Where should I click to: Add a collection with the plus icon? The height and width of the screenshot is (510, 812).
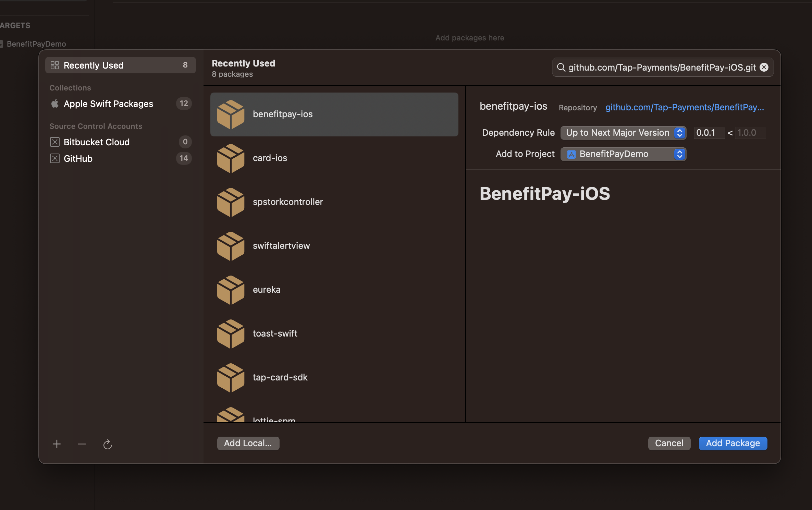click(57, 444)
